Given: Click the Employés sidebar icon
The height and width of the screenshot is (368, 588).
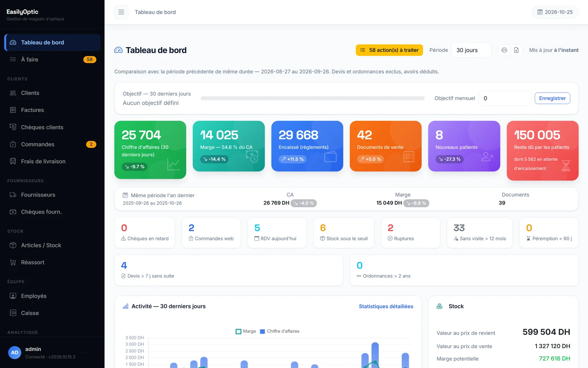Looking at the screenshot, I should pyautogui.click(x=13, y=296).
